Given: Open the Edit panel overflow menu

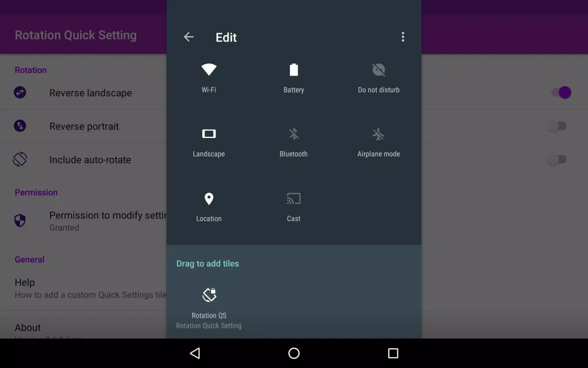Looking at the screenshot, I should (403, 37).
